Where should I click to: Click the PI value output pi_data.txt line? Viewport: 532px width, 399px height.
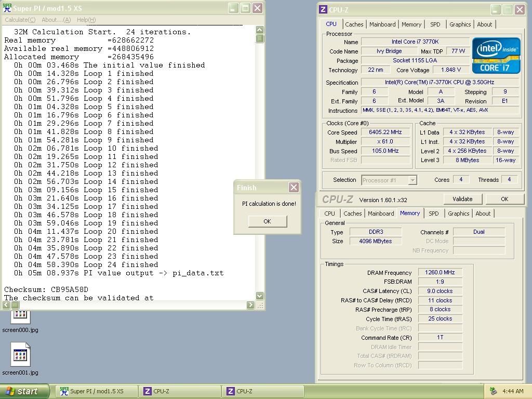pos(119,273)
